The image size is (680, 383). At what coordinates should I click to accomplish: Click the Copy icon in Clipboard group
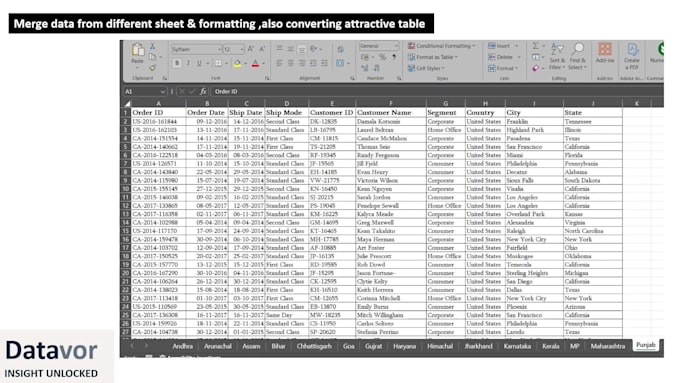pos(153,57)
